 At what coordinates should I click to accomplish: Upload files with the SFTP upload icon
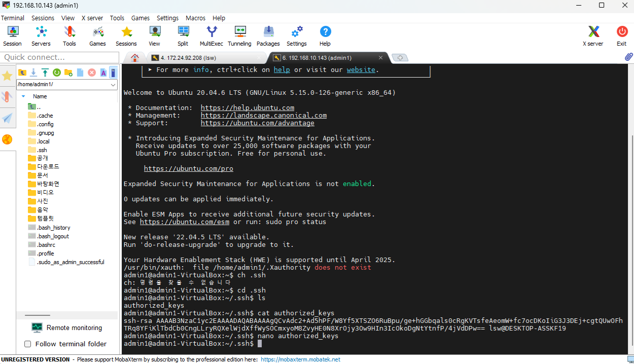click(45, 72)
